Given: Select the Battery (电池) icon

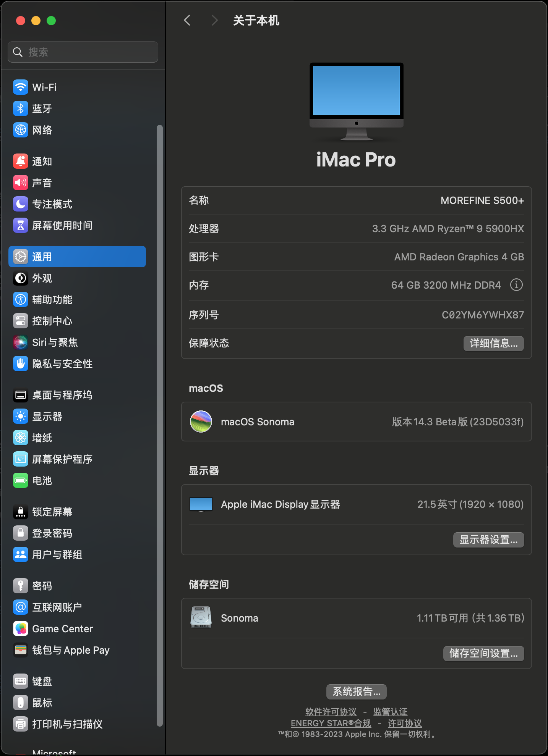Looking at the screenshot, I should coord(21,480).
